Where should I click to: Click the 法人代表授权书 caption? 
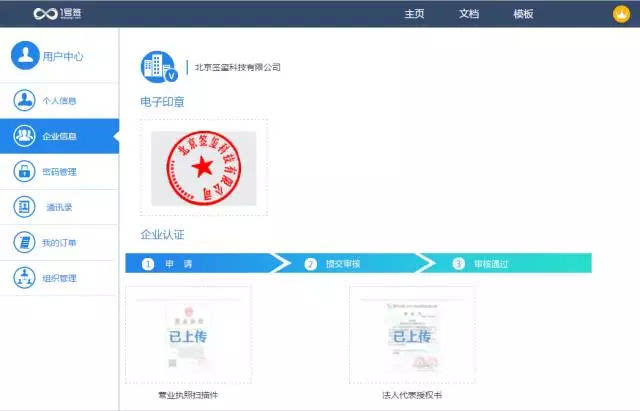[412, 395]
